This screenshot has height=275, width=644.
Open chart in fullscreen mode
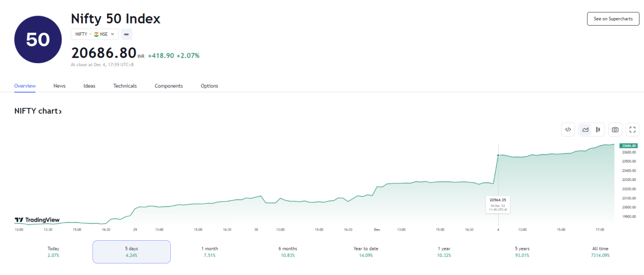point(632,130)
